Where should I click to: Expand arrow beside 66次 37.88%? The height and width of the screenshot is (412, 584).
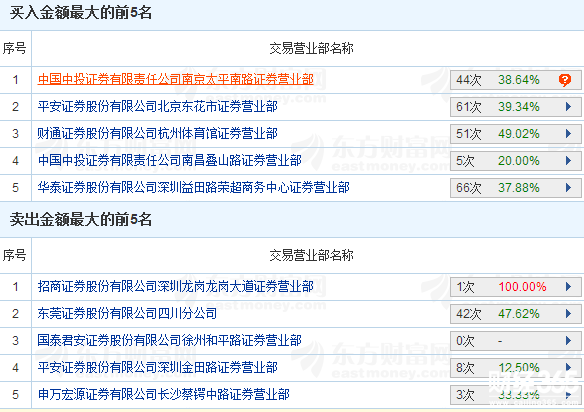click(x=568, y=187)
